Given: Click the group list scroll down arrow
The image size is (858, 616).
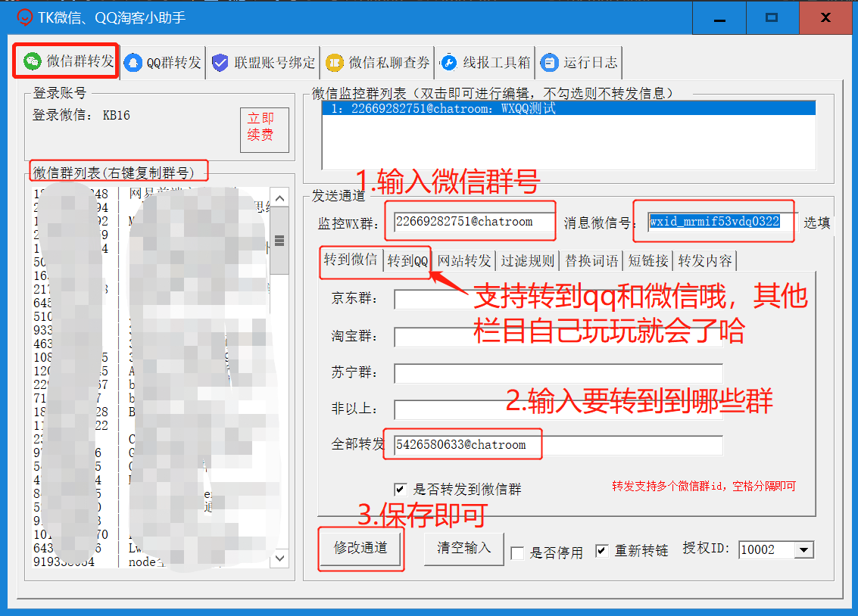Looking at the screenshot, I should pos(279,558).
